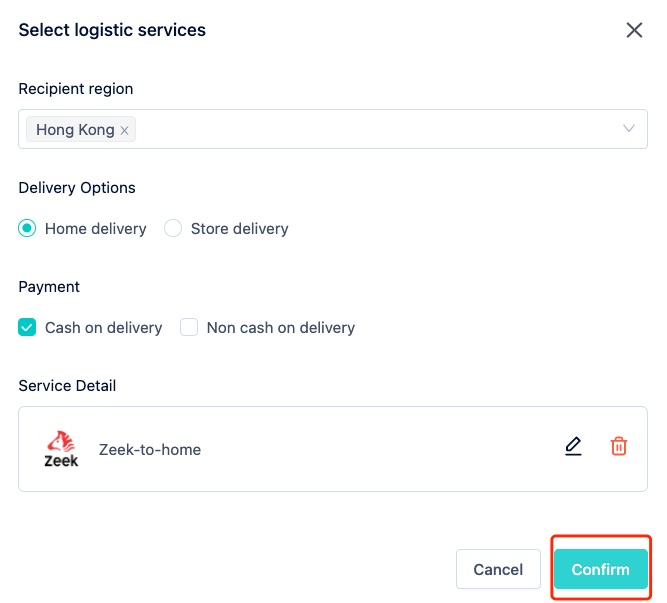Uncheck the Cash on delivery checkbox
Image resolution: width=667 pixels, height=603 pixels.
[x=27, y=327]
